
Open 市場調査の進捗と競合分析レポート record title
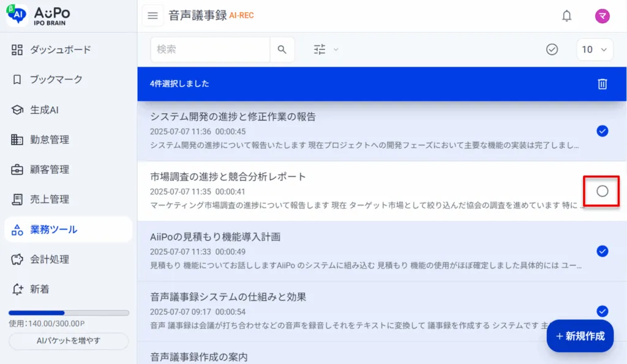click(x=228, y=177)
